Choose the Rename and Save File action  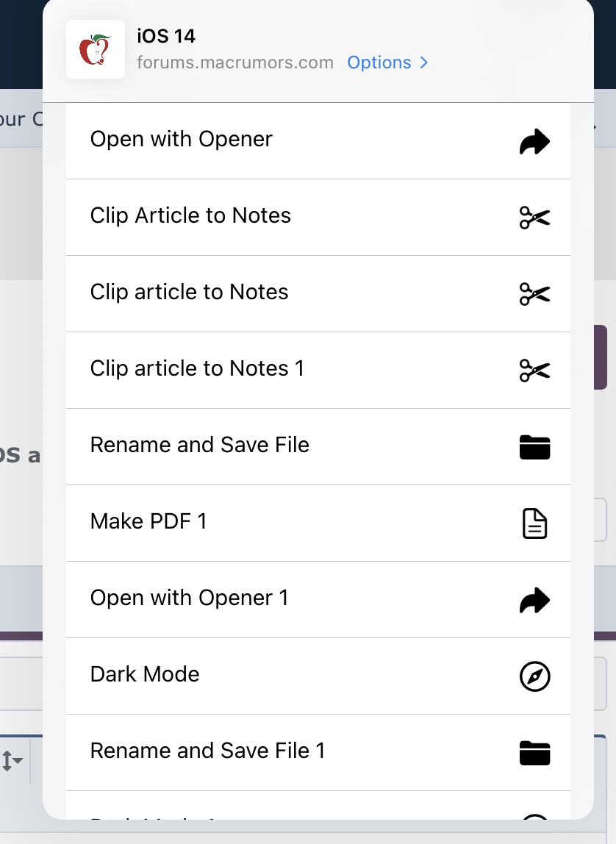(x=318, y=447)
